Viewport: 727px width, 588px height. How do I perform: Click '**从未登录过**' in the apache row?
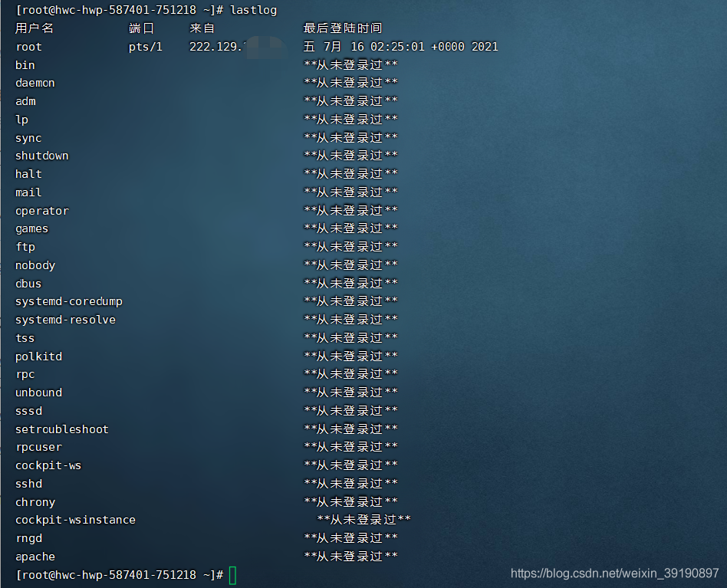click(351, 557)
